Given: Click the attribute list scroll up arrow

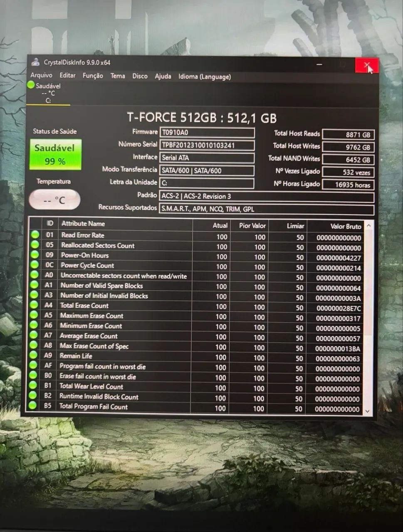Looking at the screenshot, I should tap(368, 226).
